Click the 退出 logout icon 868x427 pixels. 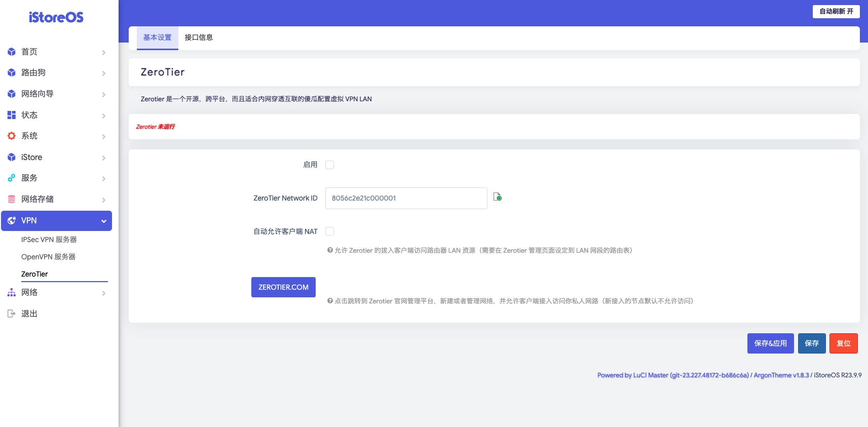(x=12, y=314)
